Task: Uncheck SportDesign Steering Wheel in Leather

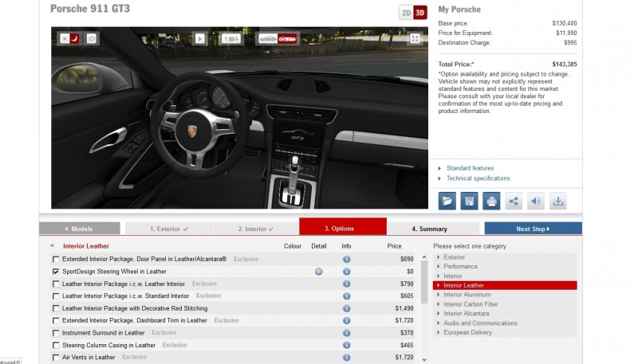Action: coord(56,272)
